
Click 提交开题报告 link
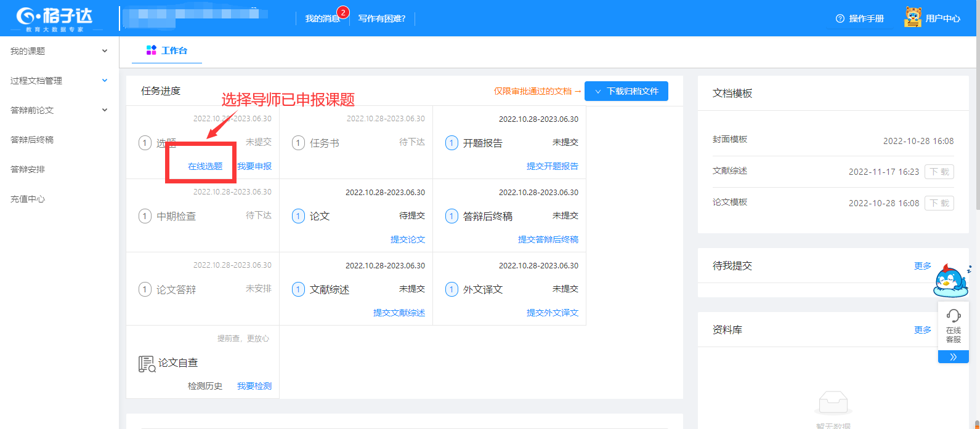pos(552,166)
